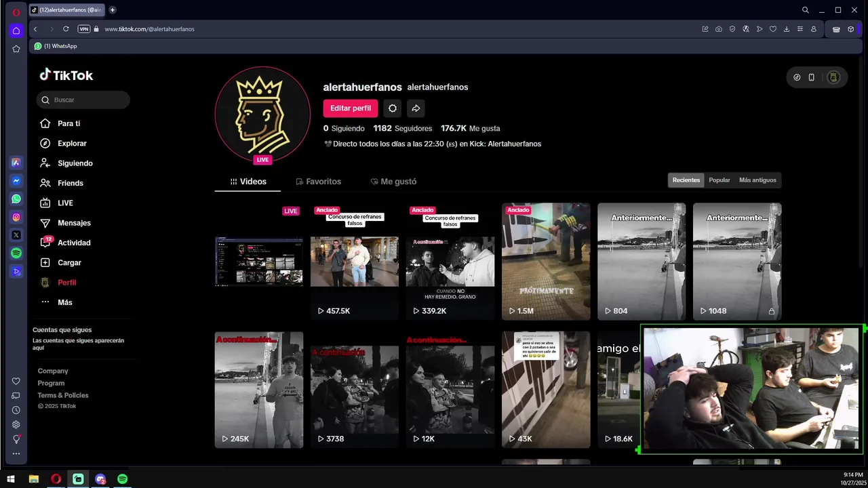Image resolution: width=868 pixels, height=488 pixels.
Task: Open the player icon in Opera sidebar
Action: [16, 271]
